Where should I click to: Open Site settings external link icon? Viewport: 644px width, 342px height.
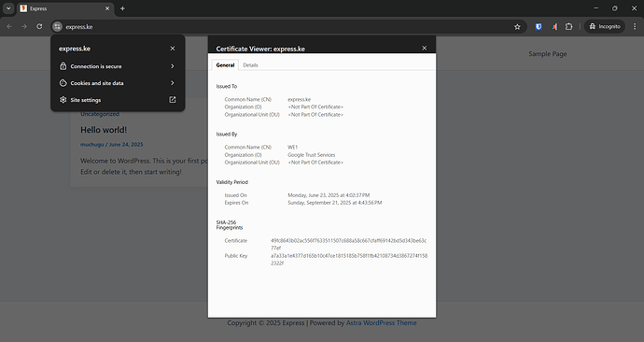tap(173, 100)
